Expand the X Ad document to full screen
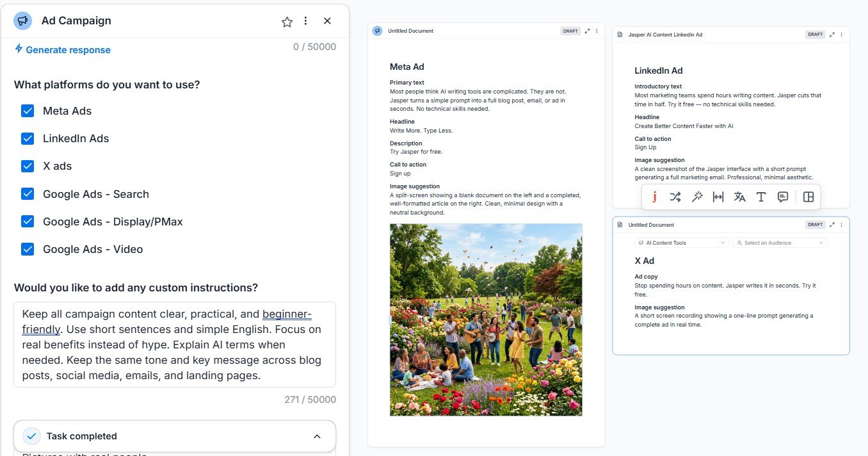The height and width of the screenshot is (456, 868). [832, 225]
